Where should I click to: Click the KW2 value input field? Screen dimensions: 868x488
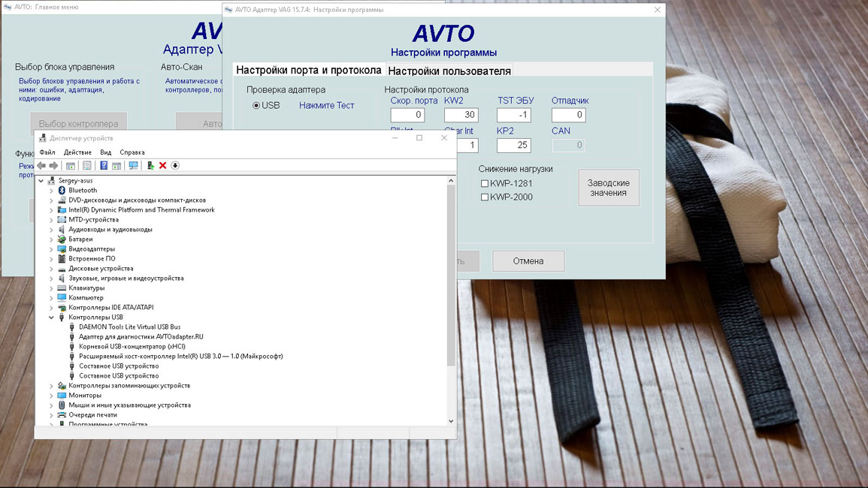[461, 115]
